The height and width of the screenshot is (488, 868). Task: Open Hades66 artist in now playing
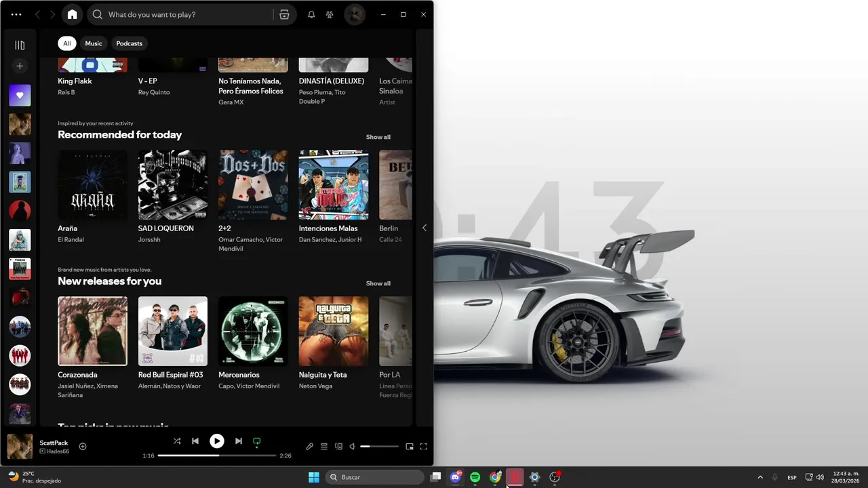tap(58, 451)
